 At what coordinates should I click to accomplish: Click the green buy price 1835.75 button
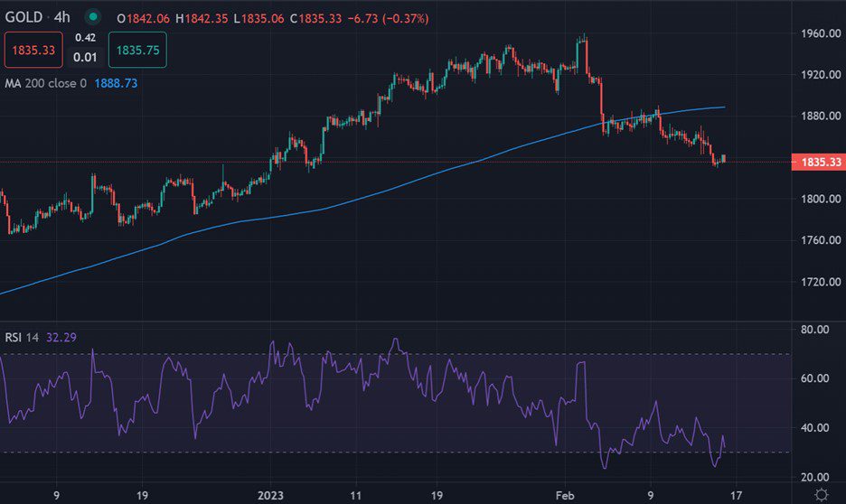point(137,51)
